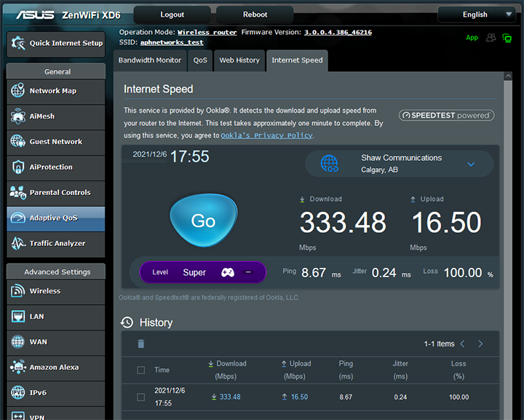524x420 pixels.
Task: Open Network Map from sidebar
Action: 55,91
